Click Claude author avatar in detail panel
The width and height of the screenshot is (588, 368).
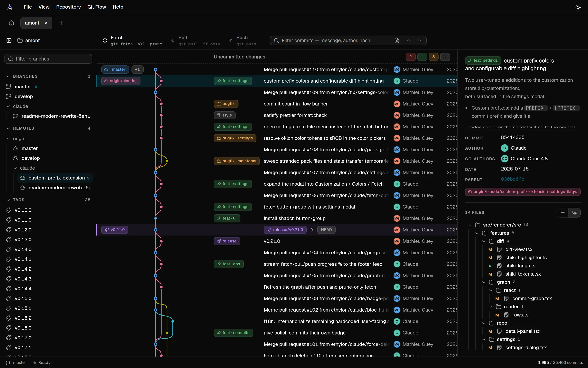coord(505,148)
